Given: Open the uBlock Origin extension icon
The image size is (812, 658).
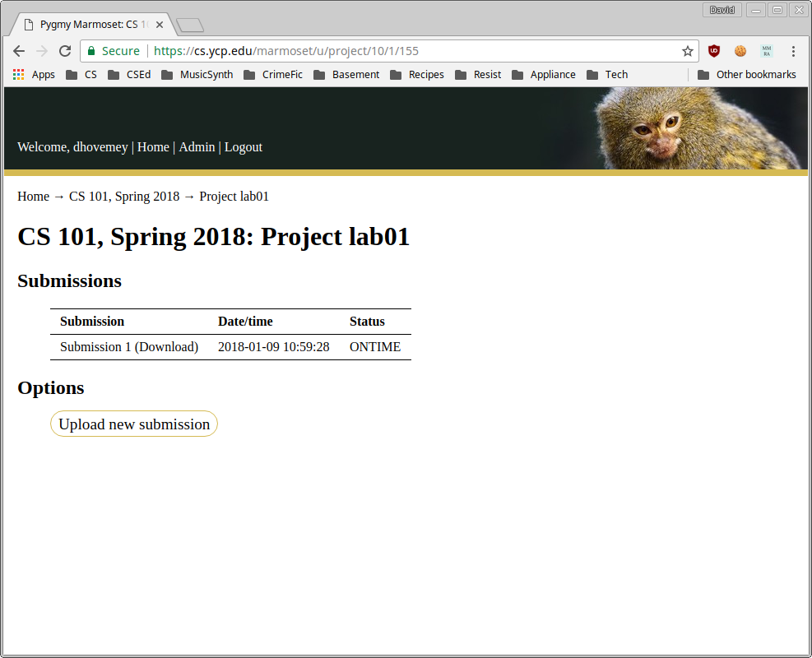Looking at the screenshot, I should (714, 51).
